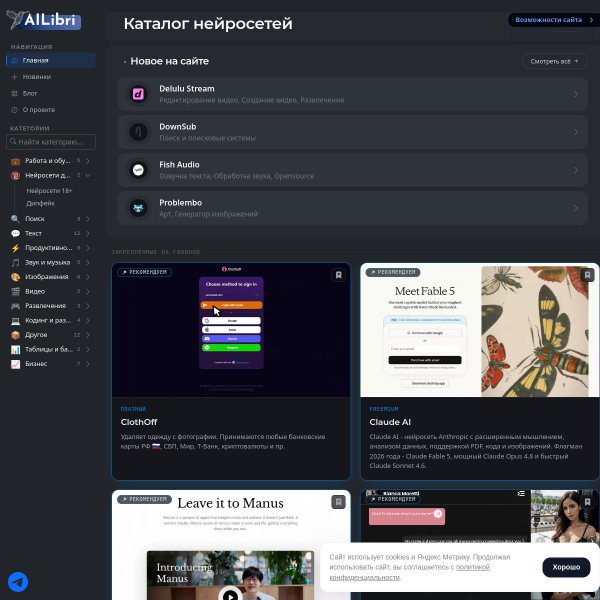The height and width of the screenshot is (600, 600).
Task: Click the home icon beside Главная
Action: [15, 60]
